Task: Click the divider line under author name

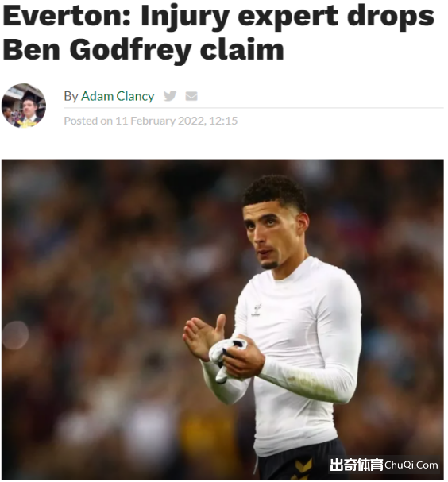Action: point(253,108)
